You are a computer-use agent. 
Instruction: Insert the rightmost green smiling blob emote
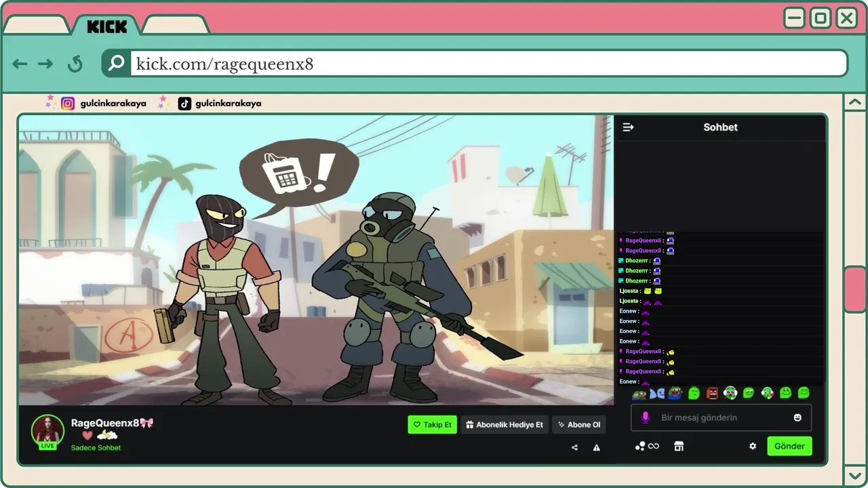804,392
